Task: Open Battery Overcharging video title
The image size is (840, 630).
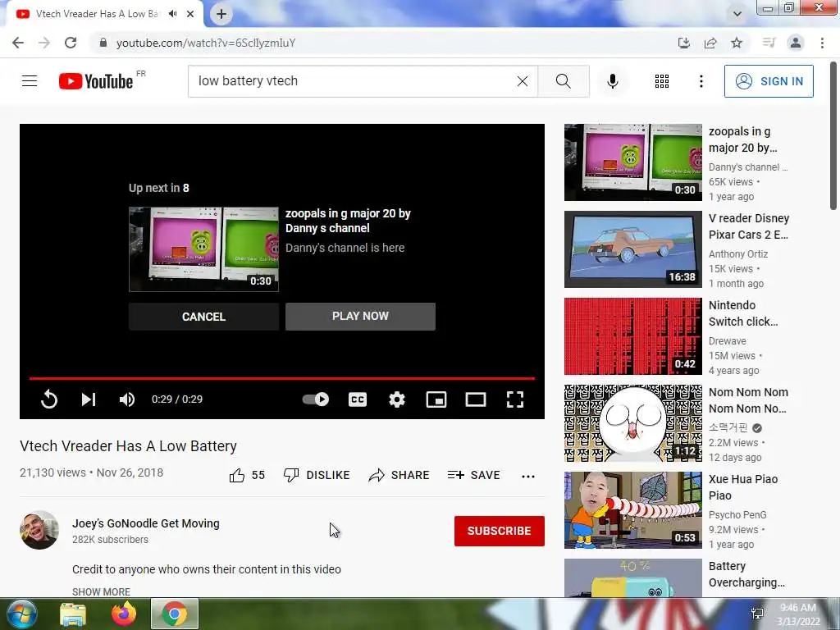Action: tap(746, 574)
